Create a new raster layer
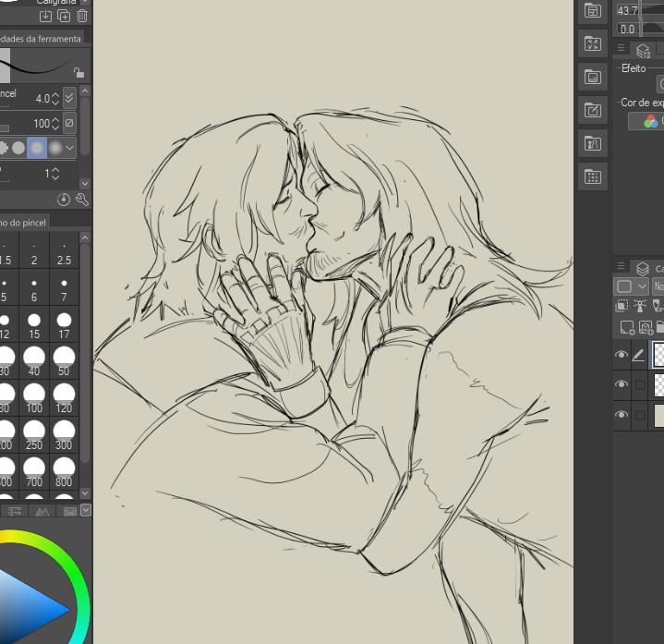Viewport: 664px width, 644px height. [x=627, y=327]
